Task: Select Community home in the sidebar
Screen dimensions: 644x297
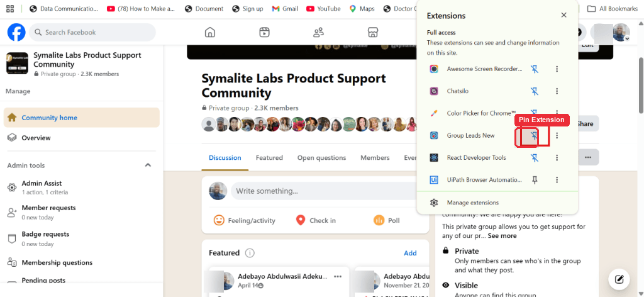Action: 81,118
